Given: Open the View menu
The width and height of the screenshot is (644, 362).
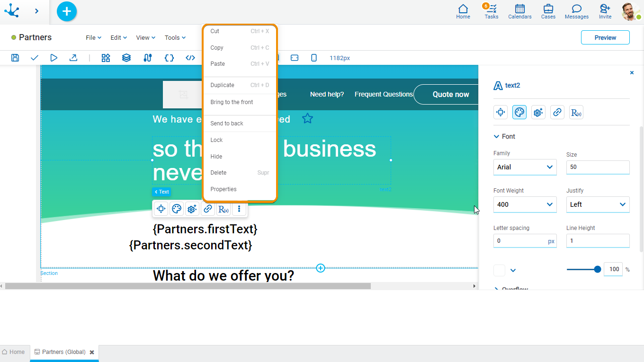Looking at the screenshot, I should [145, 37].
